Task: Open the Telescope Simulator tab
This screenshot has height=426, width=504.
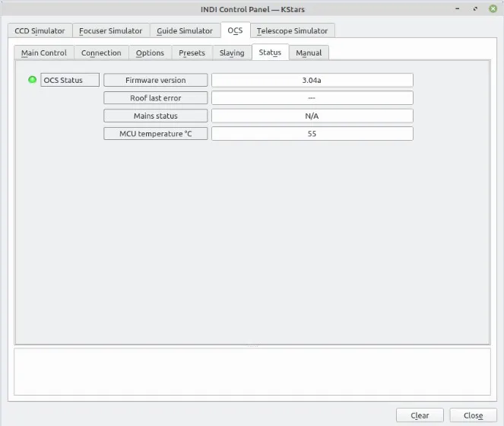Action: click(292, 30)
